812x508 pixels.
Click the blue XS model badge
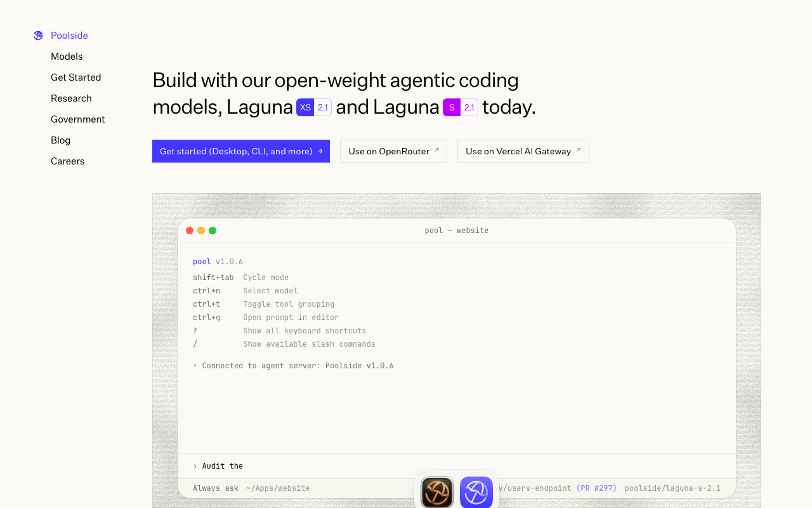[305, 107]
